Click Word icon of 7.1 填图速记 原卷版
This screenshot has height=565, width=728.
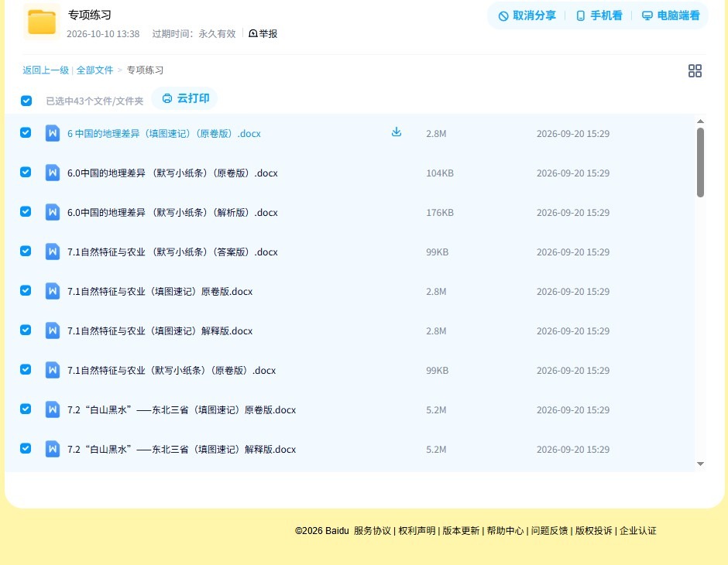tap(53, 291)
